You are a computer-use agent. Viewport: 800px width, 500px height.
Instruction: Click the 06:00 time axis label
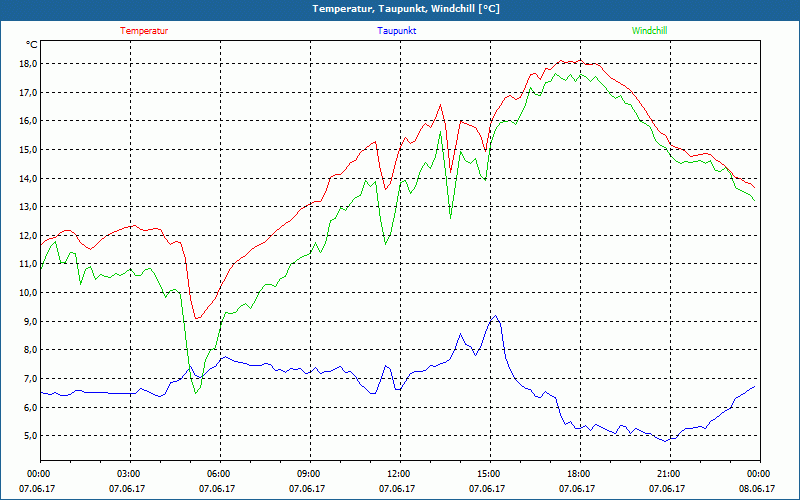220,473
